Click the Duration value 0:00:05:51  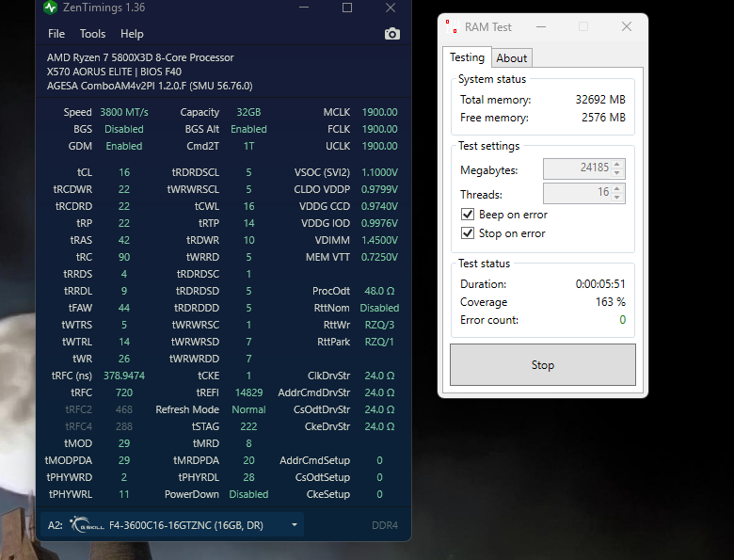(x=600, y=284)
